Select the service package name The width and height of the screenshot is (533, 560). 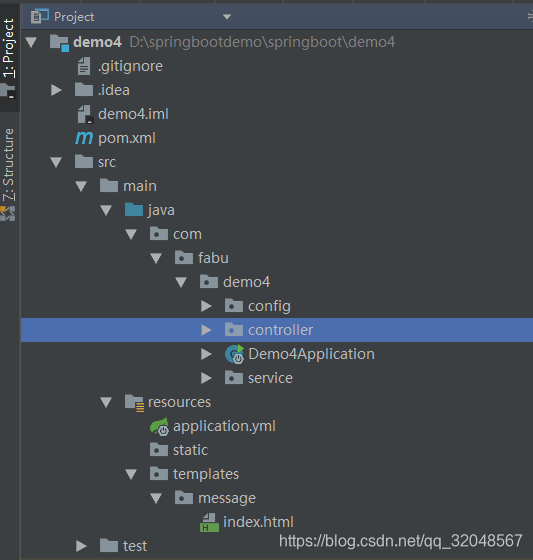point(270,378)
